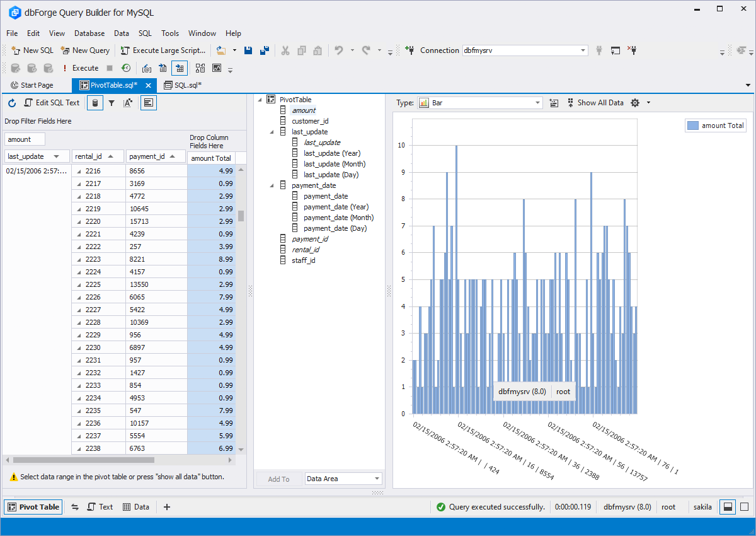Click the Save All icon
This screenshot has width=756, height=536.
265,50
